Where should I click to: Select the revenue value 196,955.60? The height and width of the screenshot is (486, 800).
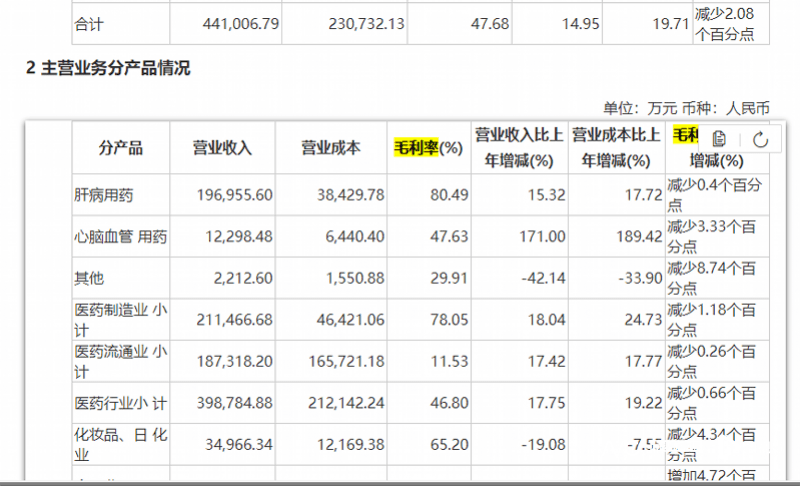pos(232,195)
